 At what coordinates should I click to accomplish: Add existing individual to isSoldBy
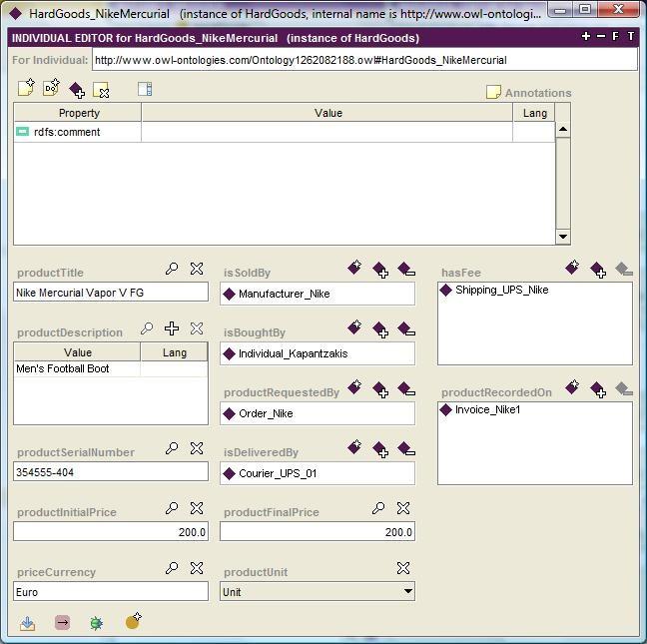(x=380, y=270)
